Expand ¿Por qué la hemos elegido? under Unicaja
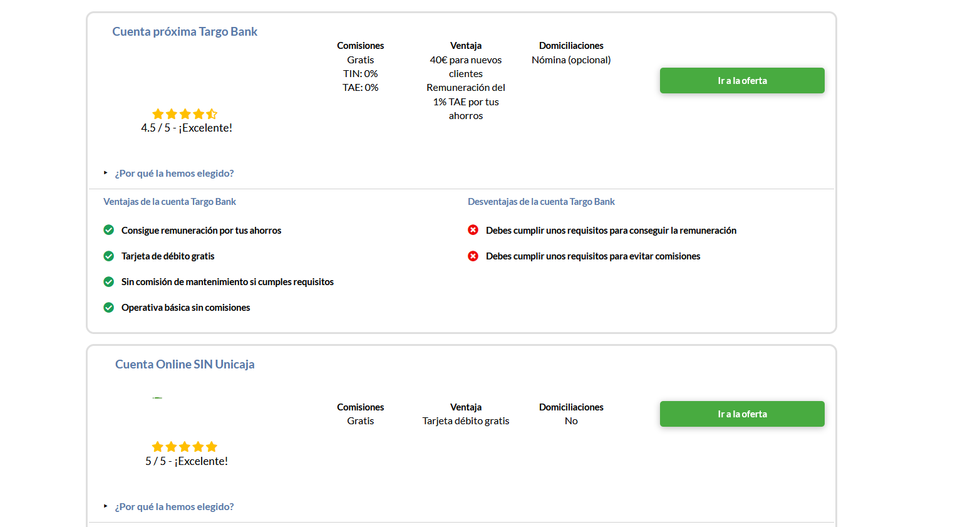The width and height of the screenshot is (980, 527). pos(173,507)
